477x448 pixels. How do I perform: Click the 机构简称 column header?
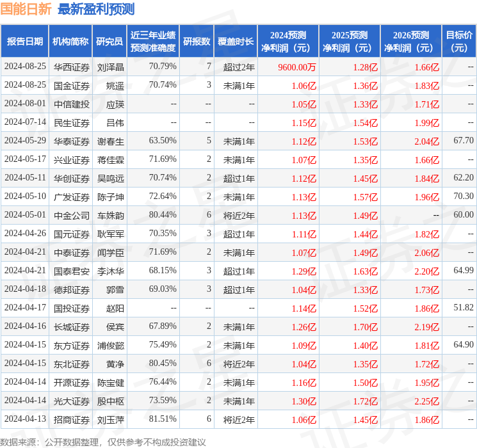tap(70, 42)
